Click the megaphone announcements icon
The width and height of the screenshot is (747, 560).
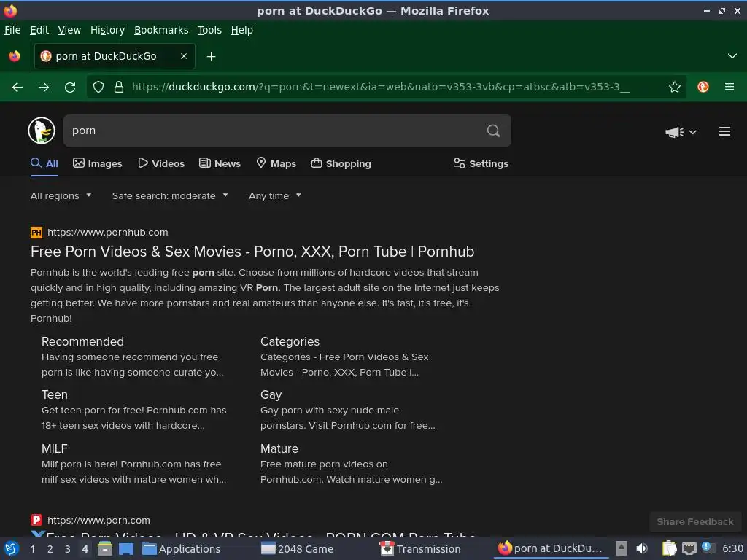point(674,132)
